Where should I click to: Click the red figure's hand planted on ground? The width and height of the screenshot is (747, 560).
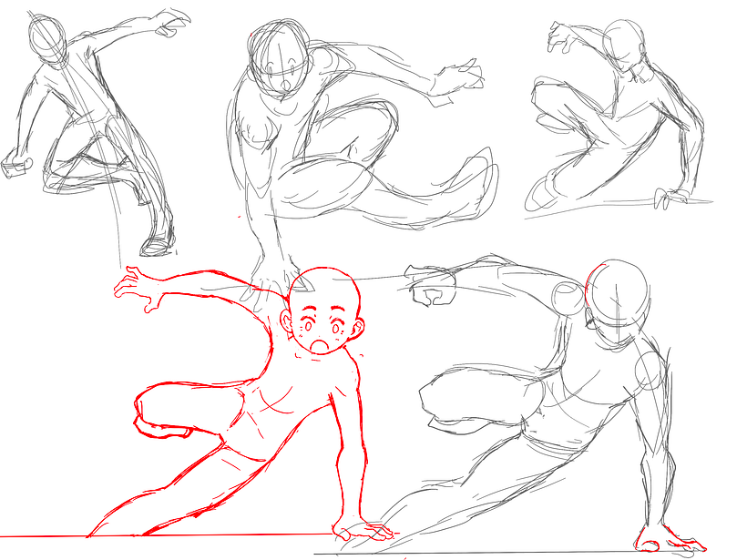coord(363,530)
